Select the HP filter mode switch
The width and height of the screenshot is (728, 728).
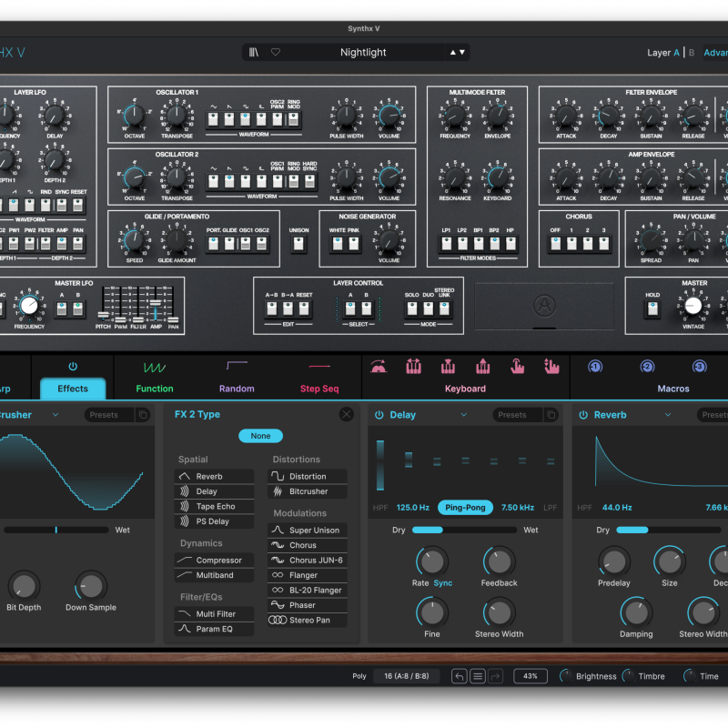pyautogui.click(x=511, y=244)
